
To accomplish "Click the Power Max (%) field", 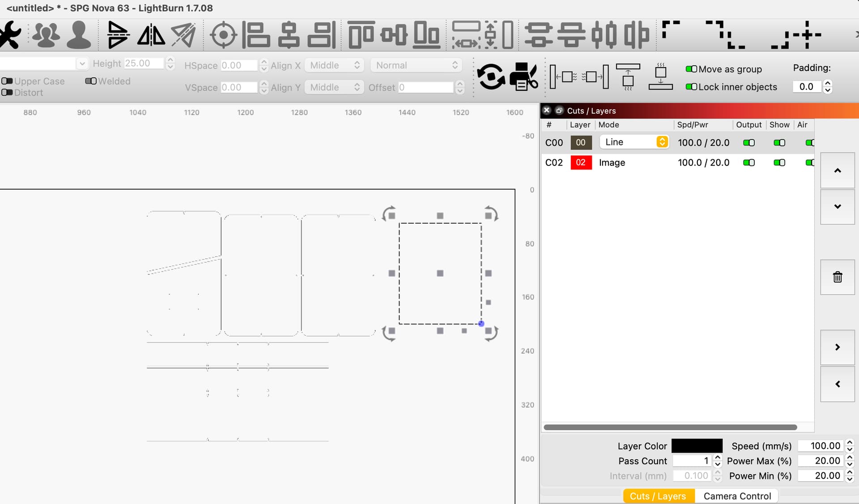I will coord(821,461).
